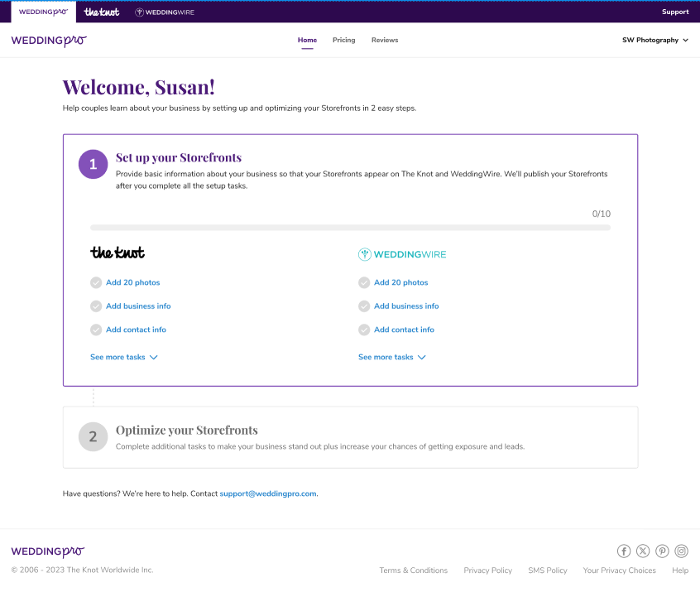The height and width of the screenshot is (592, 700).
Task: Switch to the WeddingPro top tab
Action: (x=43, y=12)
